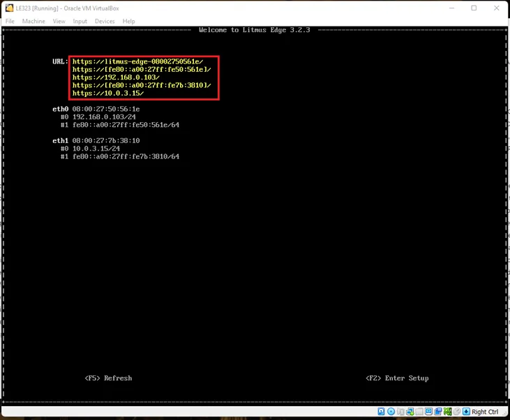Open the Input menu
Image resolution: width=510 pixels, height=420 pixels.
coord(80,21)
